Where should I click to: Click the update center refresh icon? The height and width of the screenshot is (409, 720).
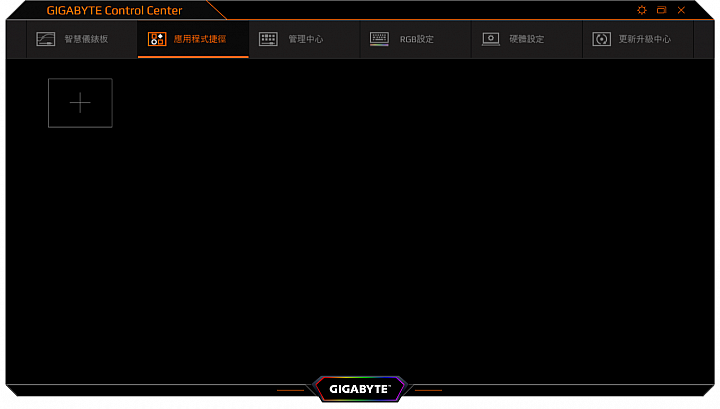click(602, 39)
